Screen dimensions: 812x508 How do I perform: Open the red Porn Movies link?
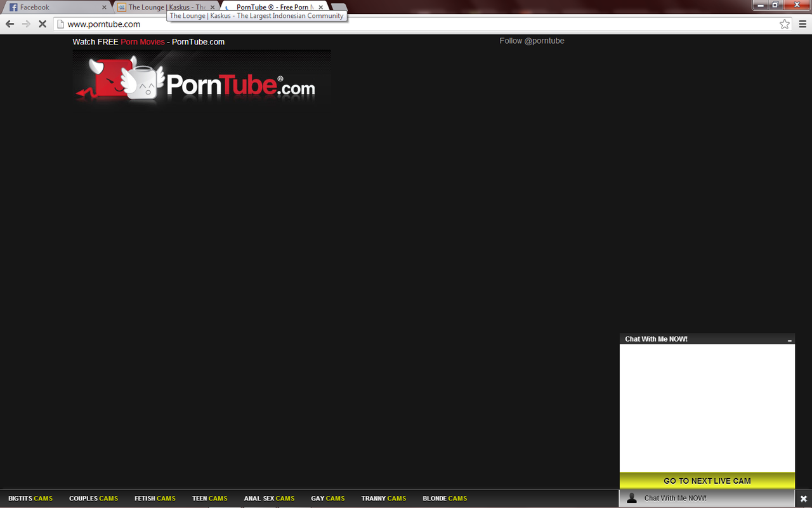tap(143, 42)
